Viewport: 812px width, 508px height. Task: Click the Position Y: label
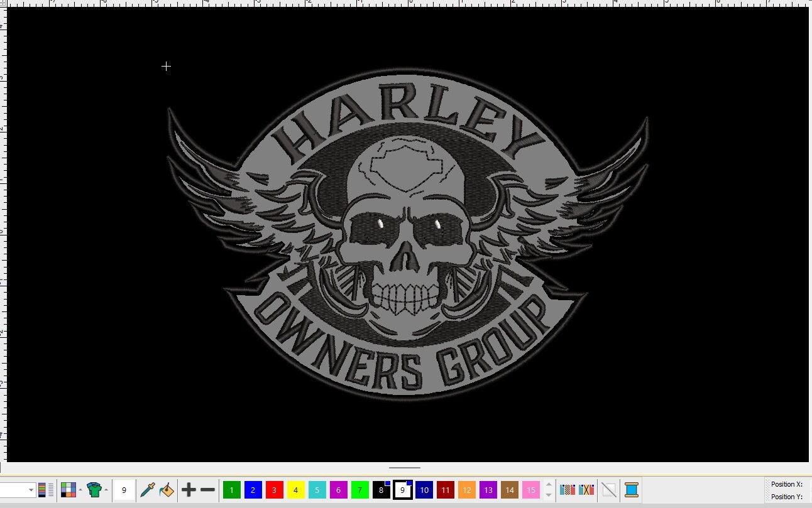(787, 497)
